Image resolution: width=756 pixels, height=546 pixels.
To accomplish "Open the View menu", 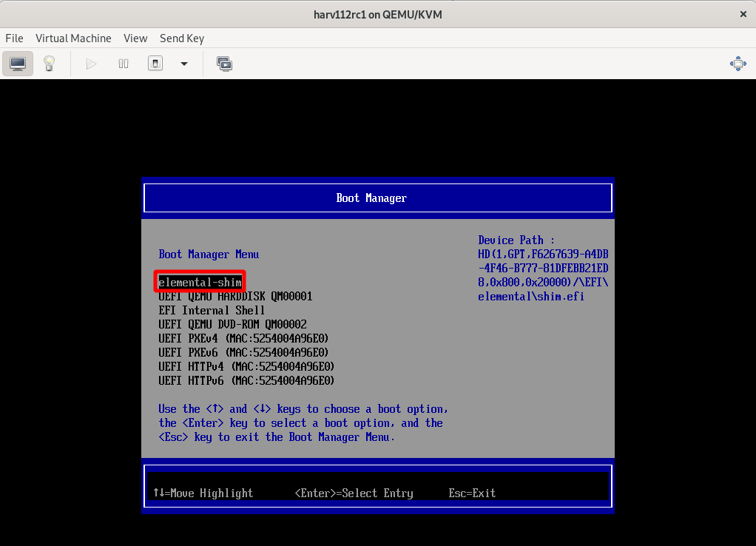I will (x=135, y=38).
